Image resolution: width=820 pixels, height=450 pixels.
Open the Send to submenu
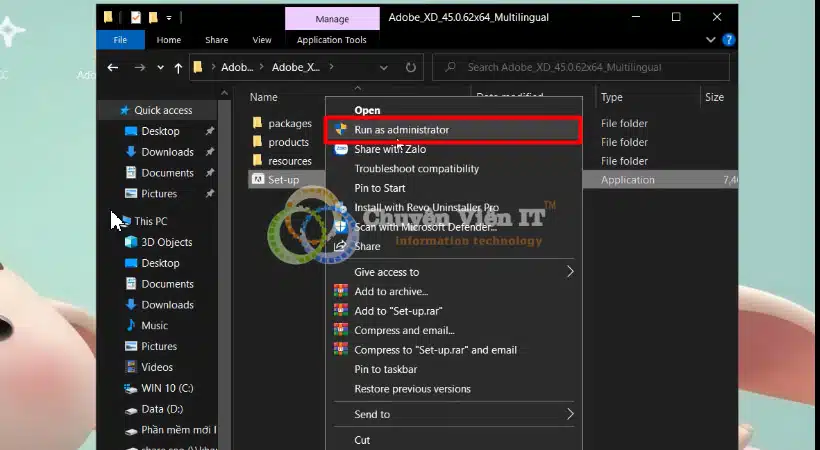[454, 414]
